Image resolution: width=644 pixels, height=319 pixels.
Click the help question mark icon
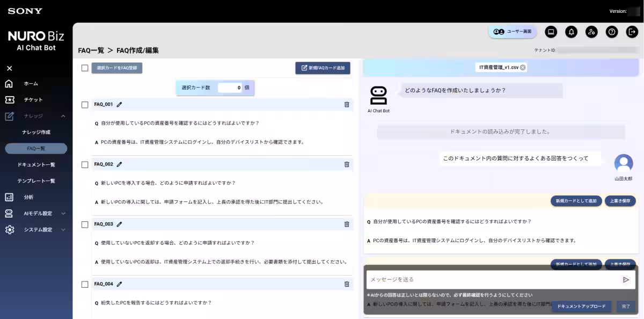pos(612,32)
